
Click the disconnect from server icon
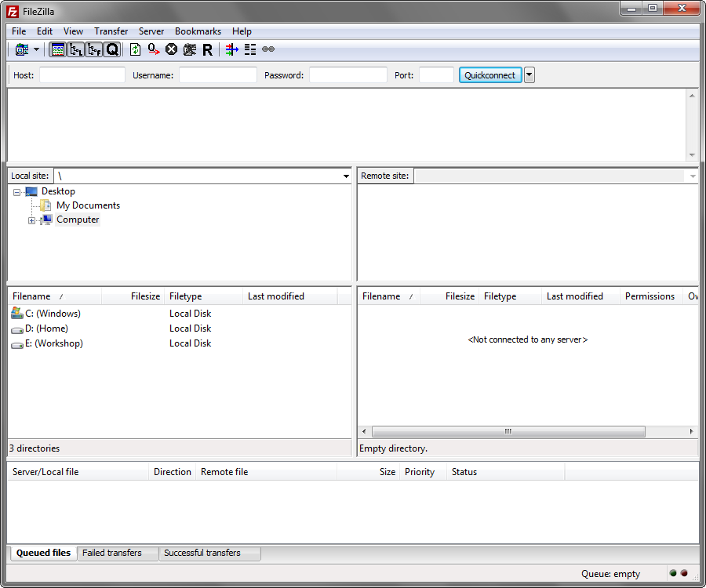(x=190, y=49)
